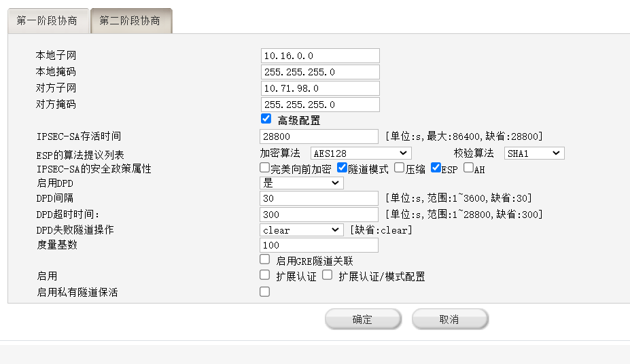Open the 启用DPD dropdown

pyautogui.click(x=302, y=183)
